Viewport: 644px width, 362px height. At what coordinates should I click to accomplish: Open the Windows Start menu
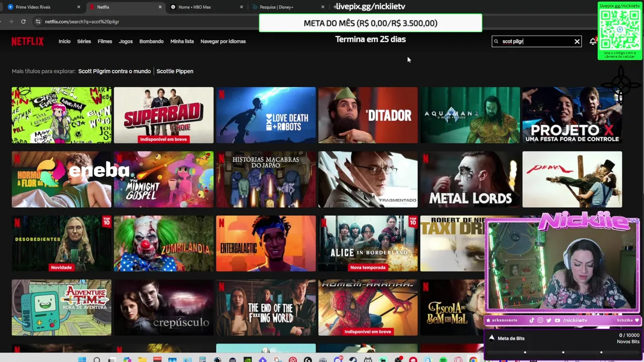click(82, 359)
